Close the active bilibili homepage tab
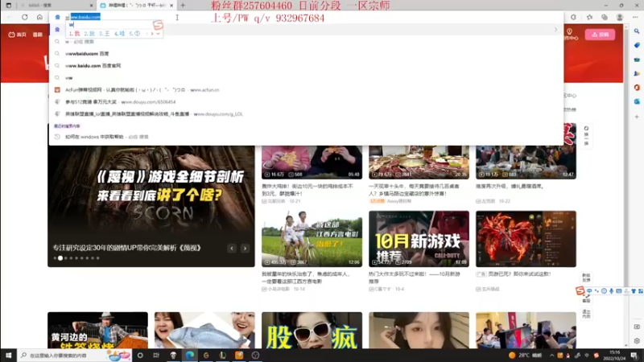 171,6
